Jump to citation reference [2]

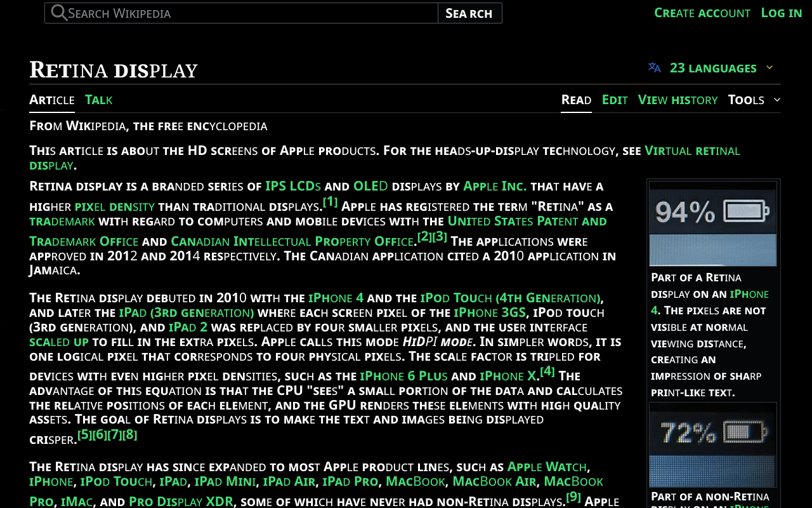[424, 237]
